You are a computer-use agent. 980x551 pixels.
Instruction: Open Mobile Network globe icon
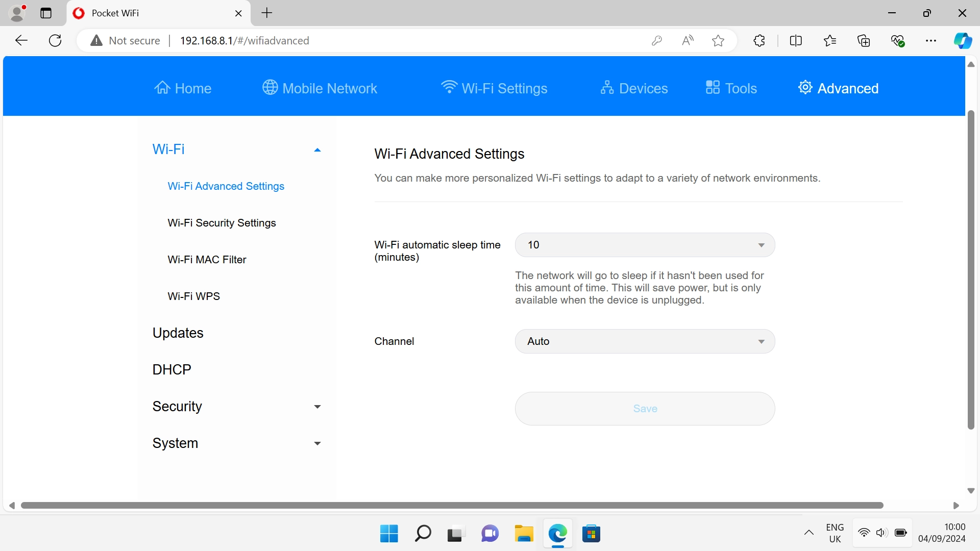coord(270,88)
